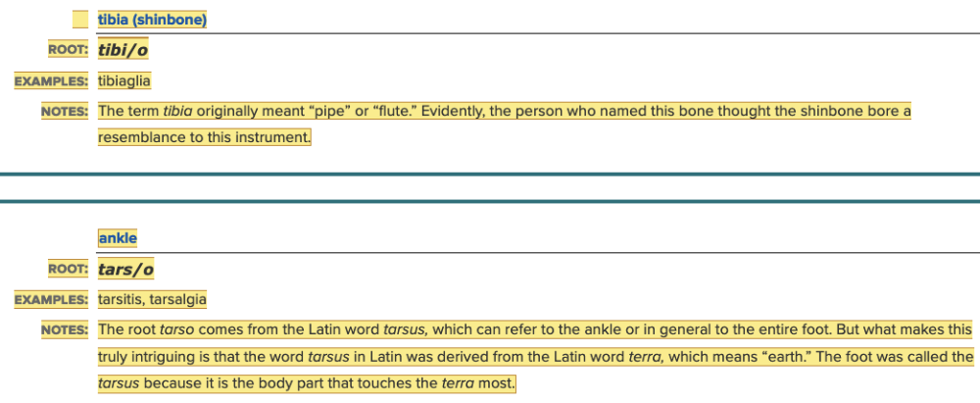Click 'resemblance to this instrument' text line
This screenshot has width=980, height=403.
(x=204, y=137)
